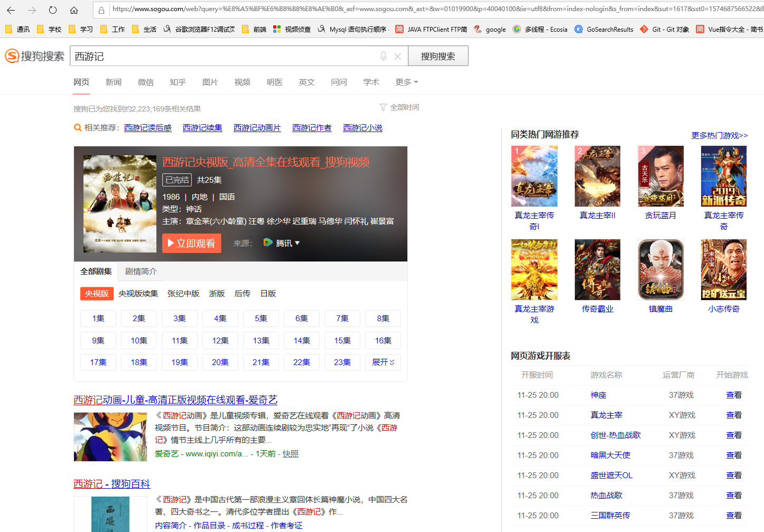This screenshot has height=532, width=764.
Task: Click the 相关推荐 magnifier icon
Action: point(78,128)
